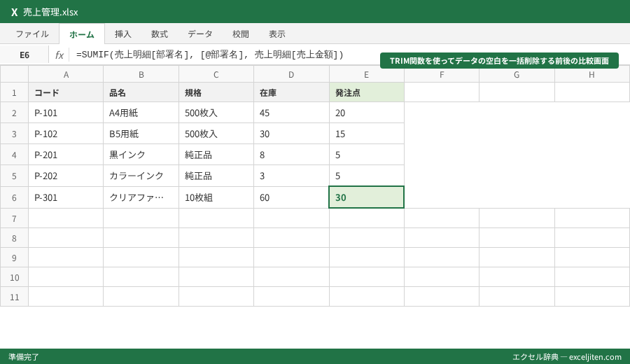Select the cell P-202
630x364 pixels.
[66, 176]
